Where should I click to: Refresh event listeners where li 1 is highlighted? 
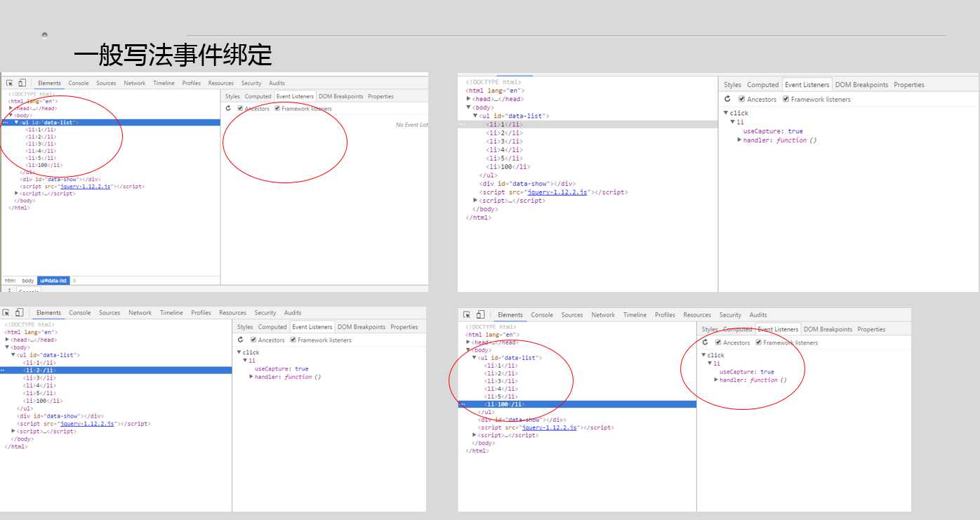click(x=728, y=99)
